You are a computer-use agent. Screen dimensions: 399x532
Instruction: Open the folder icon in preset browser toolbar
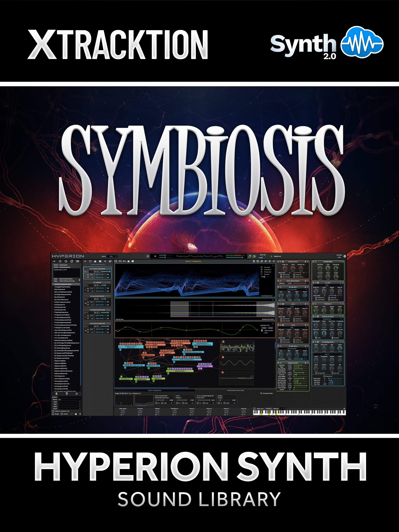pyautogui.click(x=66, y=261)
